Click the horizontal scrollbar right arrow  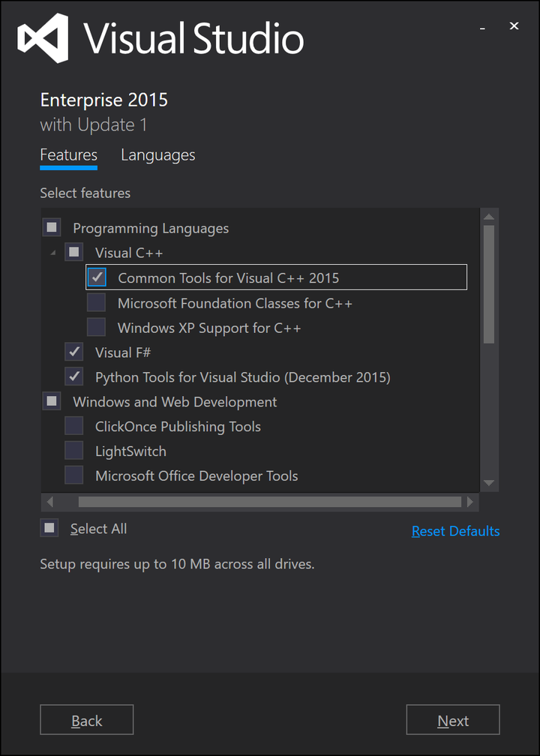470,502
